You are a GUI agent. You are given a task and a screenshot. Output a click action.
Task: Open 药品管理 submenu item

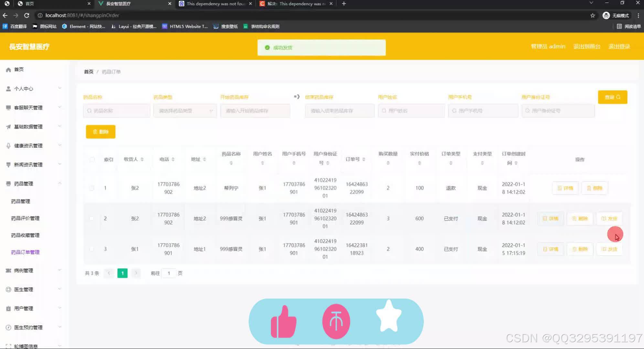(x=21, y=201)
